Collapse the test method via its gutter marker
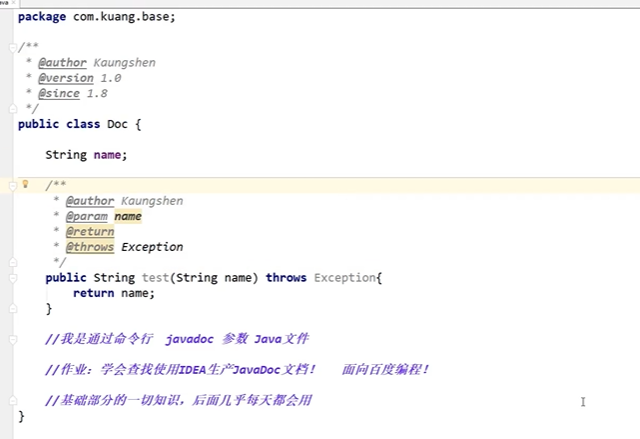 (13, 278)
